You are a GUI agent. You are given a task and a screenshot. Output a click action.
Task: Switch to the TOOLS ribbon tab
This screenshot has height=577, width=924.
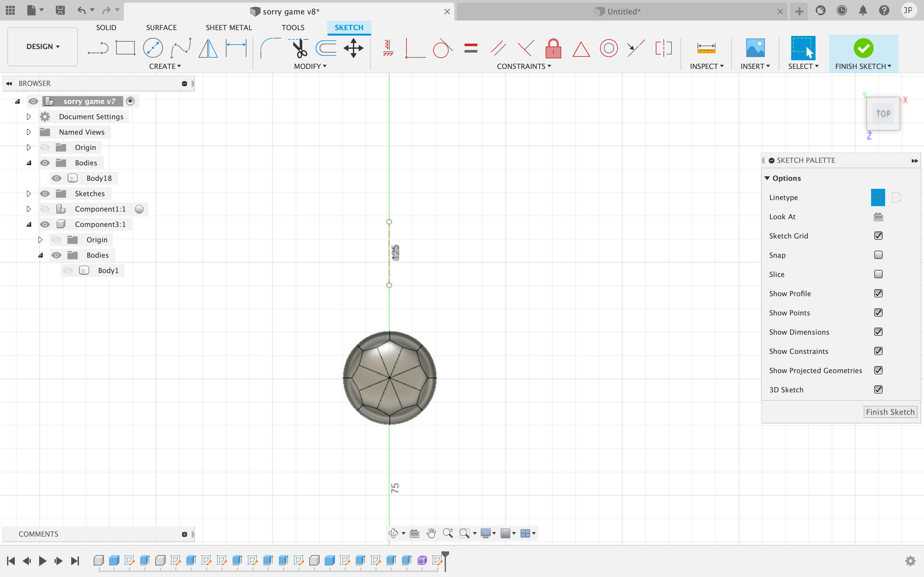(x=292, y=27)
